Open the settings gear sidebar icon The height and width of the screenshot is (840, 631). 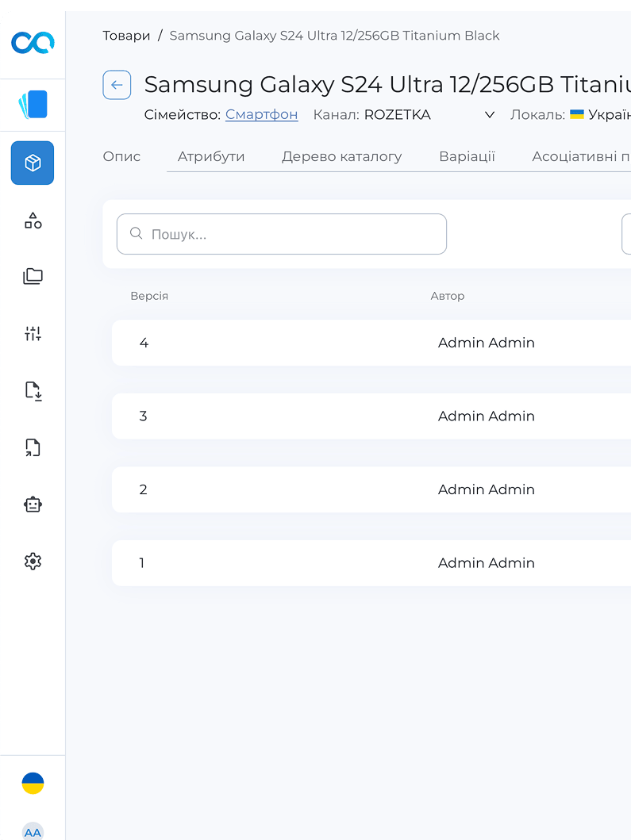pyautogui.click(x=33, y=561)
